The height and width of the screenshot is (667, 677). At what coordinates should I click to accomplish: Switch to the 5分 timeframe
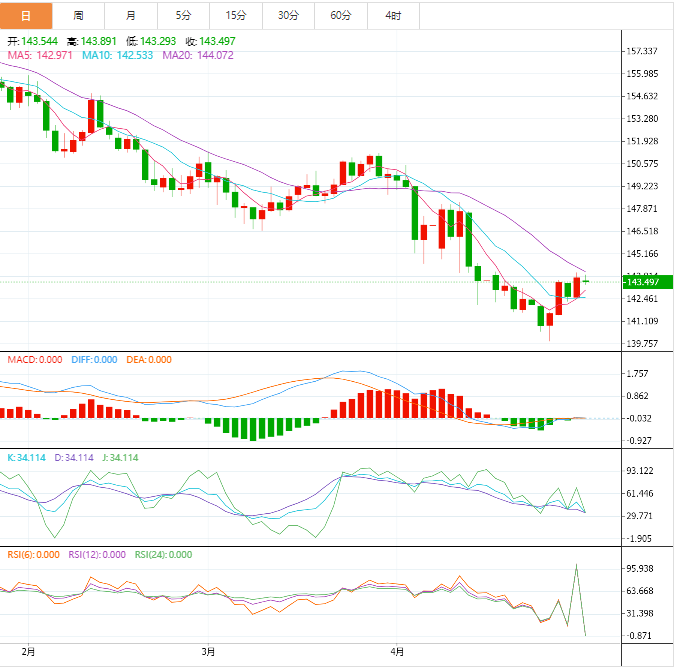[183, 15]
